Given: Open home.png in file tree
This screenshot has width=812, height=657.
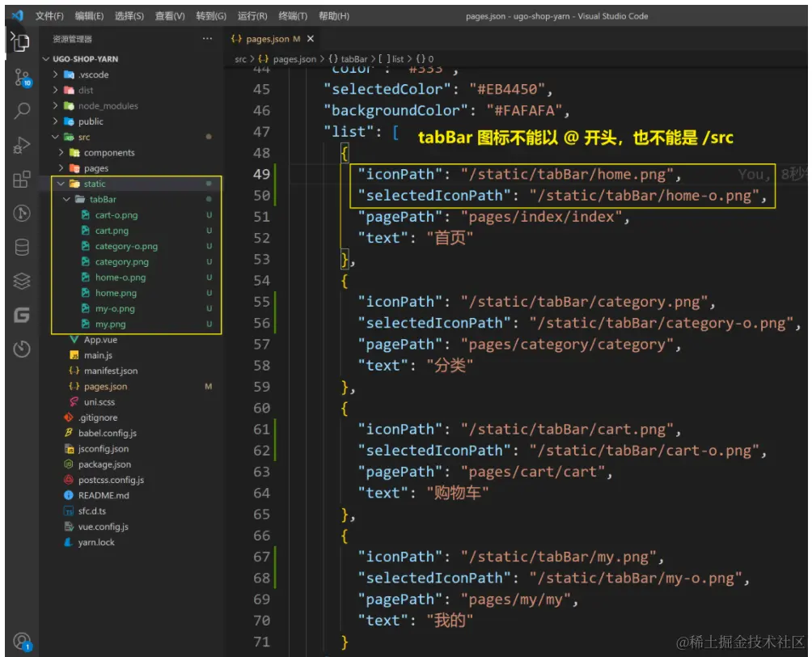Looking at the screenshot, I should pyautogui.click(x=116, y=293).
